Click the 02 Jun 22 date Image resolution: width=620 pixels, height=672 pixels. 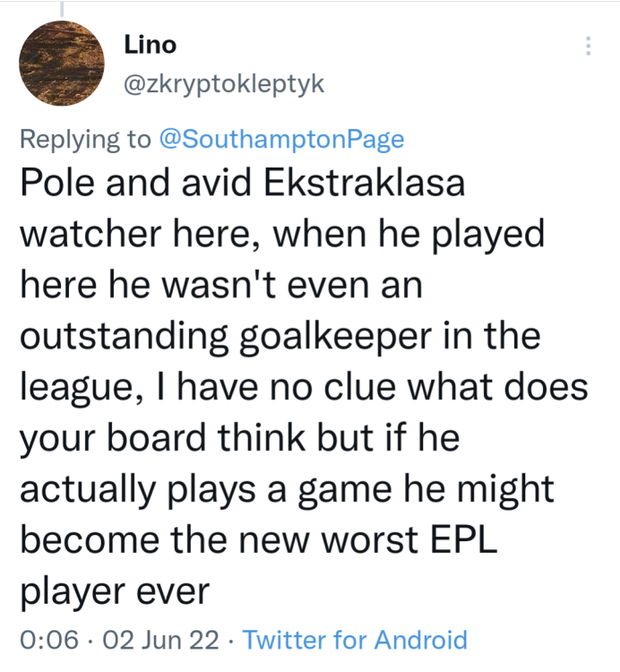point(162,640)
